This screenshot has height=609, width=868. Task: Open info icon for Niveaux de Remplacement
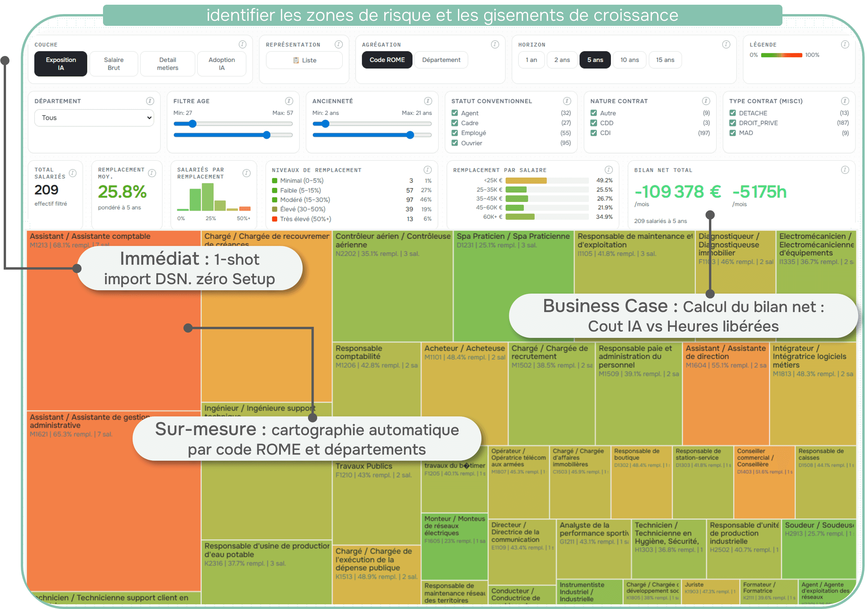[427, 170]
